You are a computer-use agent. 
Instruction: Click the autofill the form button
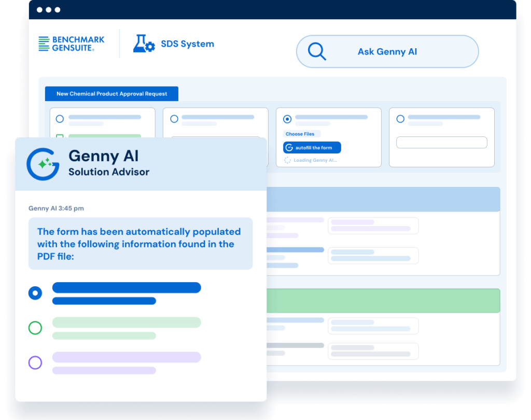click(x=312, y=148)
